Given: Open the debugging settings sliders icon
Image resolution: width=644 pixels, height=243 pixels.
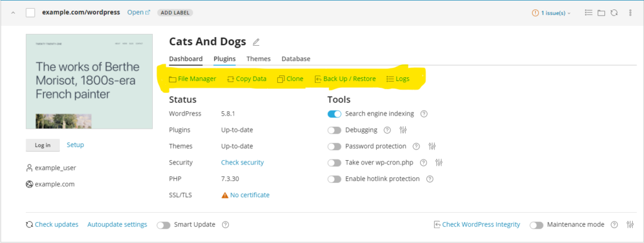Looking at the screenshot, I should tap(403, 130).
